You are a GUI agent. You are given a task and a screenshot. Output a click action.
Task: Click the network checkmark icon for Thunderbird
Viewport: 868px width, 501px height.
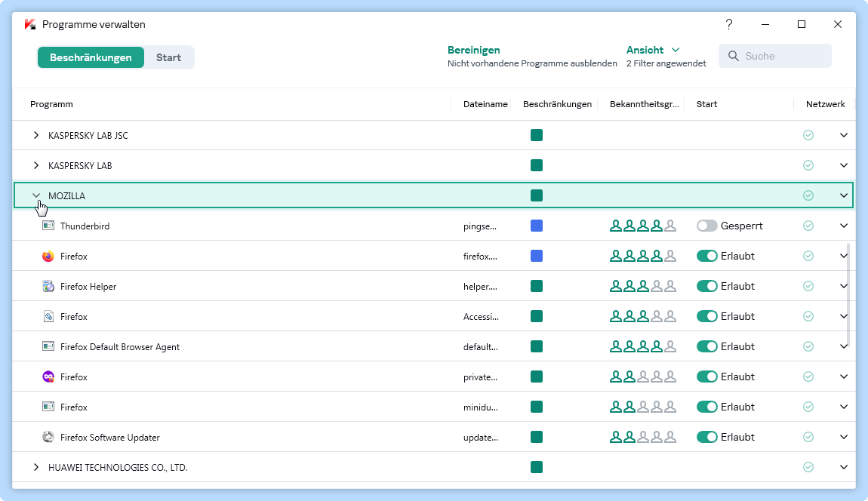coord(808,226)
